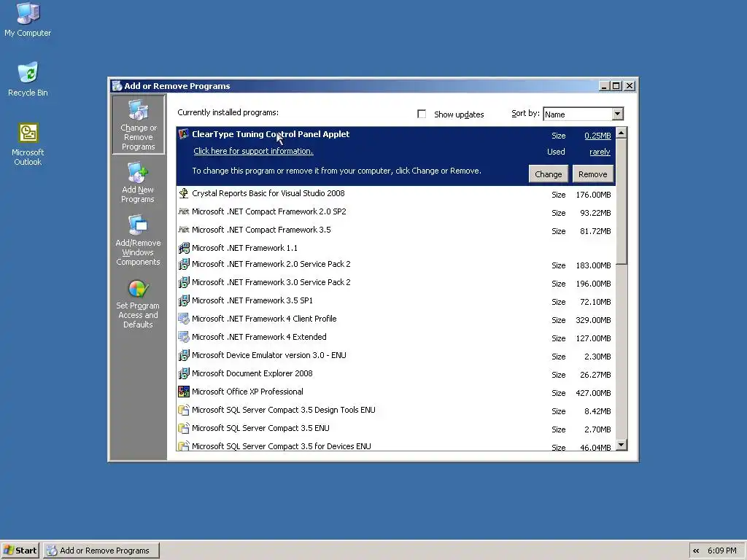Click the 329.00MB size value
This screenshot has width=747, height=560.
[x=593, y=321]
